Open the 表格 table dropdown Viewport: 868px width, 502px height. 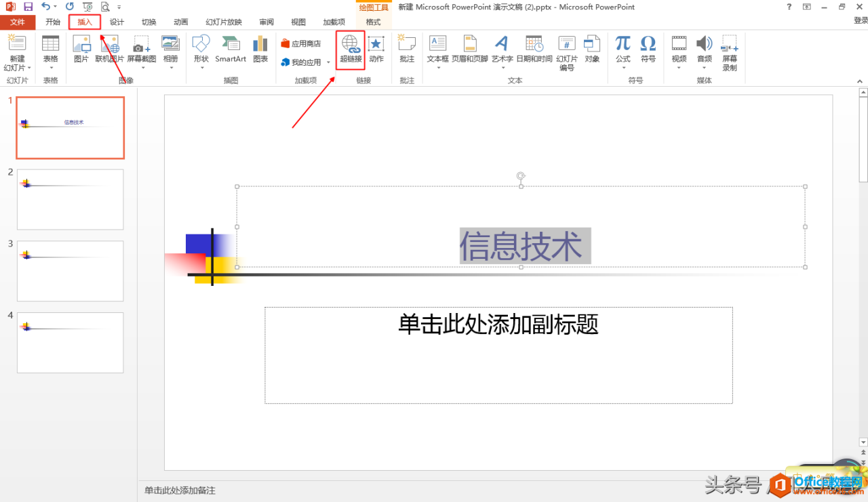tap(51, 68)
